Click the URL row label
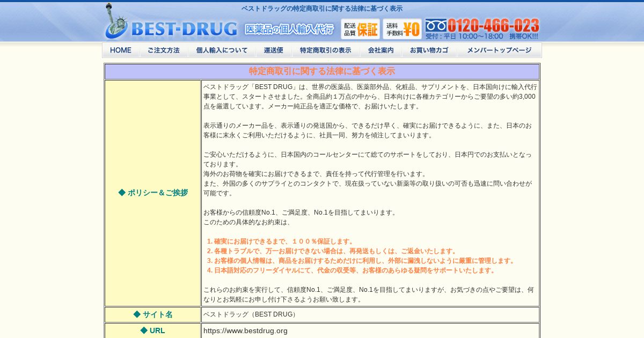The height and width of the screenshot is (338, 644). 153,330
